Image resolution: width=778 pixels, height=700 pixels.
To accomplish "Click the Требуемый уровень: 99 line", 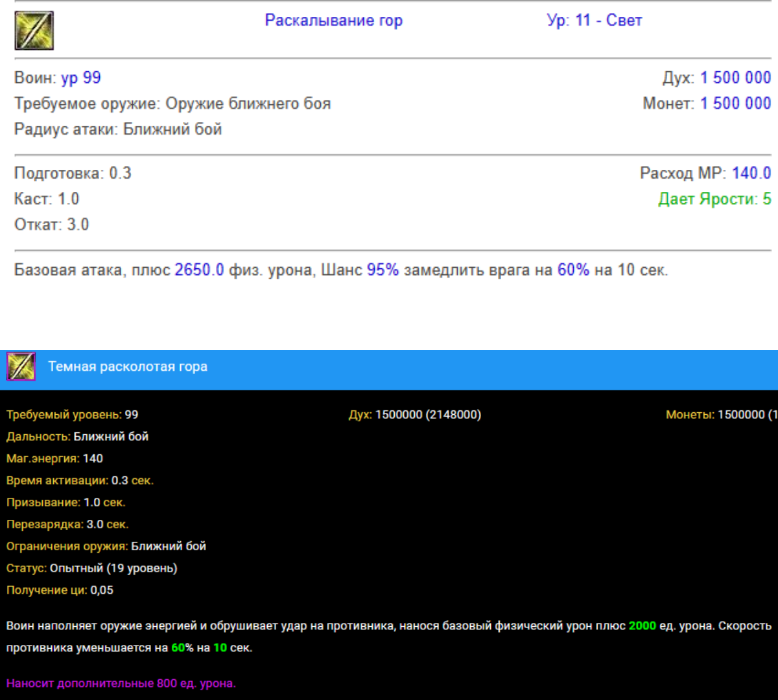I will [72, 415].
